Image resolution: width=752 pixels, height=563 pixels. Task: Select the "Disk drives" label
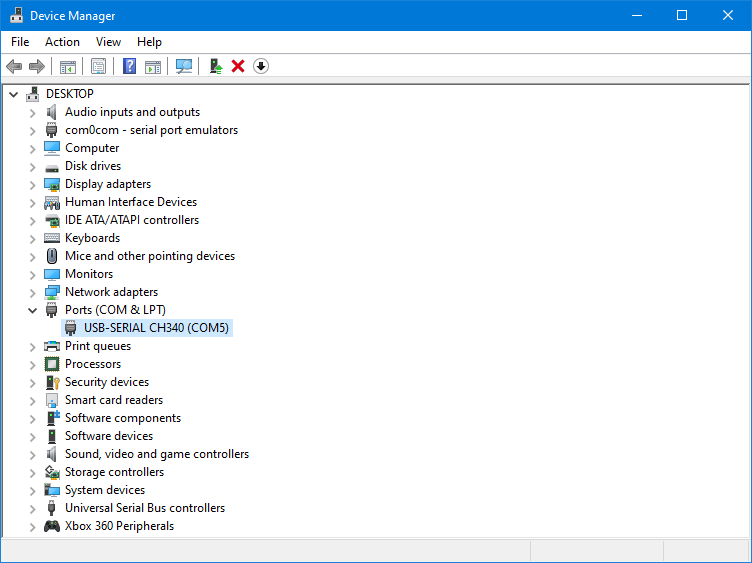pyautogui.click(x=93, y=166)
